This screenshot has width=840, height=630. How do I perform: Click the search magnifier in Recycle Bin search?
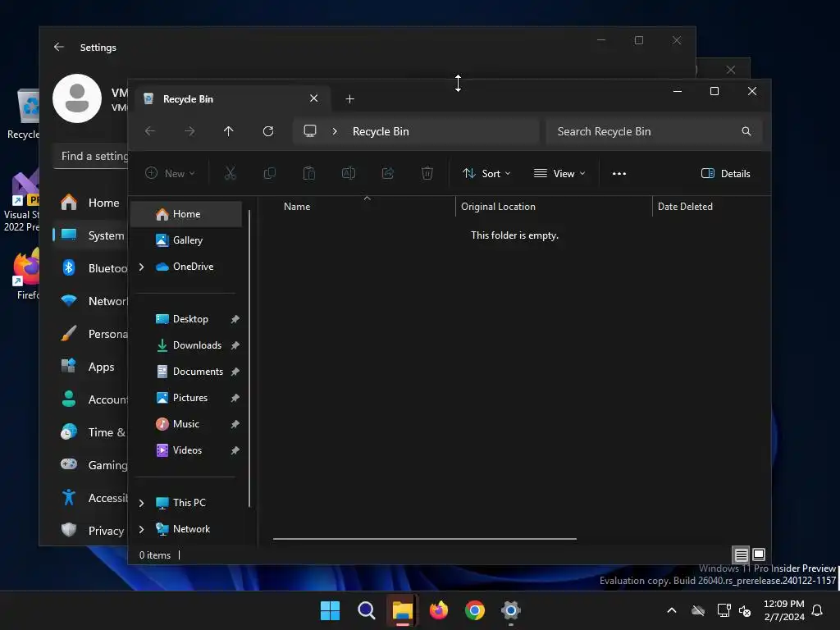click(746, 131)
